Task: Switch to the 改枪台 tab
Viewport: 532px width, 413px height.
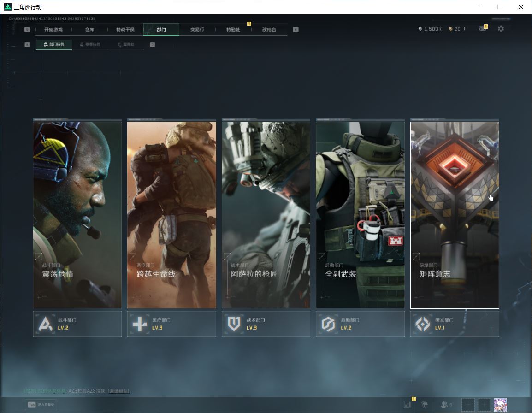Action: tap(269, 29)
